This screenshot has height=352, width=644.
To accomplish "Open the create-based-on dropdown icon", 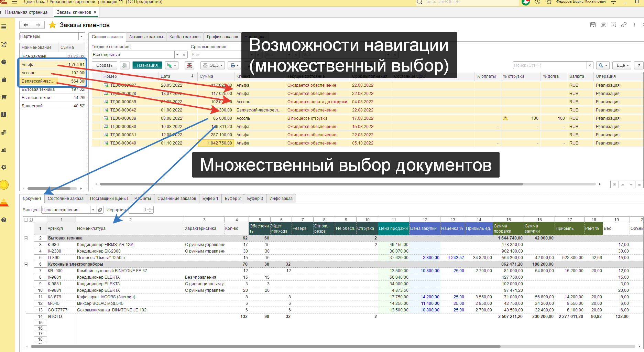I will 171,65.
